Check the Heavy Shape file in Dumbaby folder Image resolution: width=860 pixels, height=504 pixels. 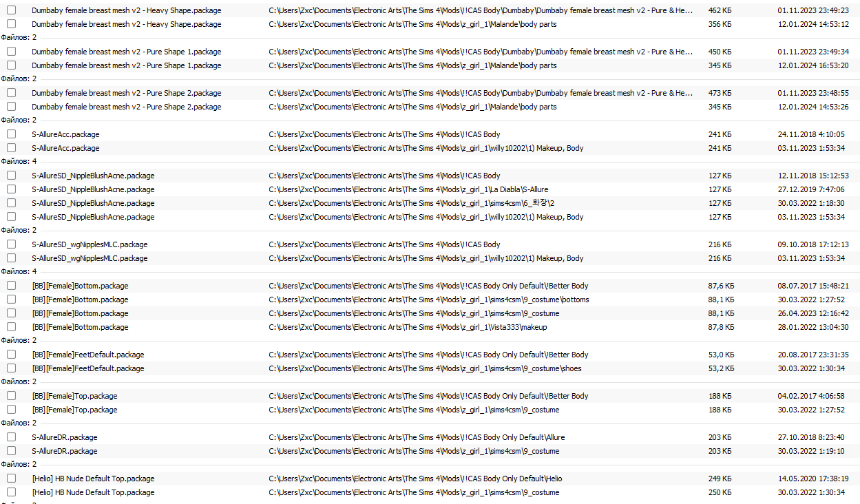[x=11, y=10]
